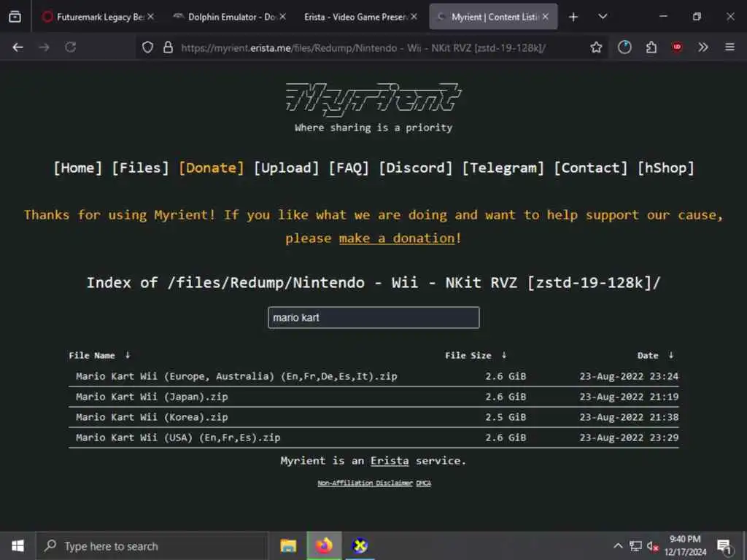Screen dimensions: 747x560
Task: Download Mario Kart Wii (Korea).zip
Action: (152, 417)
